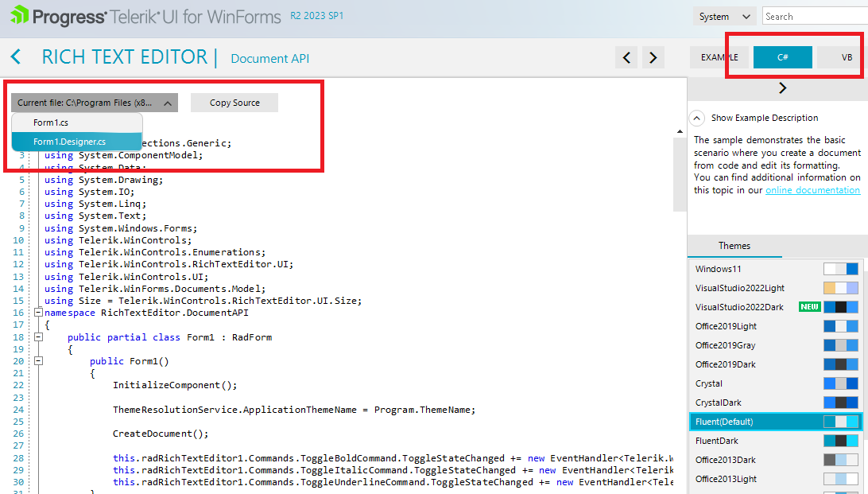Click the CreateDocument(); code line
Image resolution: width=868 pixels, height=494 pixels.
161,434
